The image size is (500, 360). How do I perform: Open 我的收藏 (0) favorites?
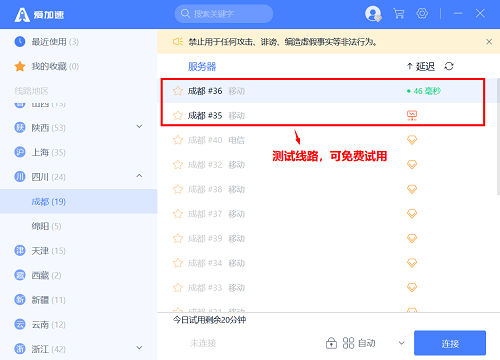tap(78, 66)
